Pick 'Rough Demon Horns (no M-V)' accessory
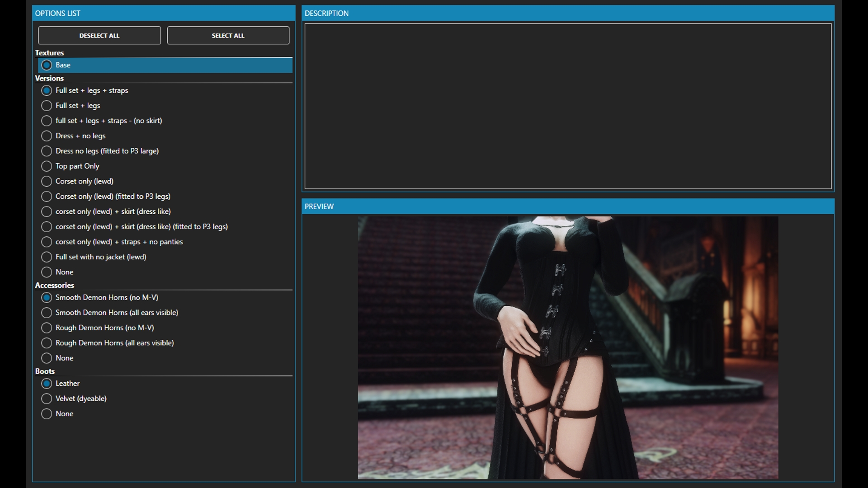 [98, 328]
